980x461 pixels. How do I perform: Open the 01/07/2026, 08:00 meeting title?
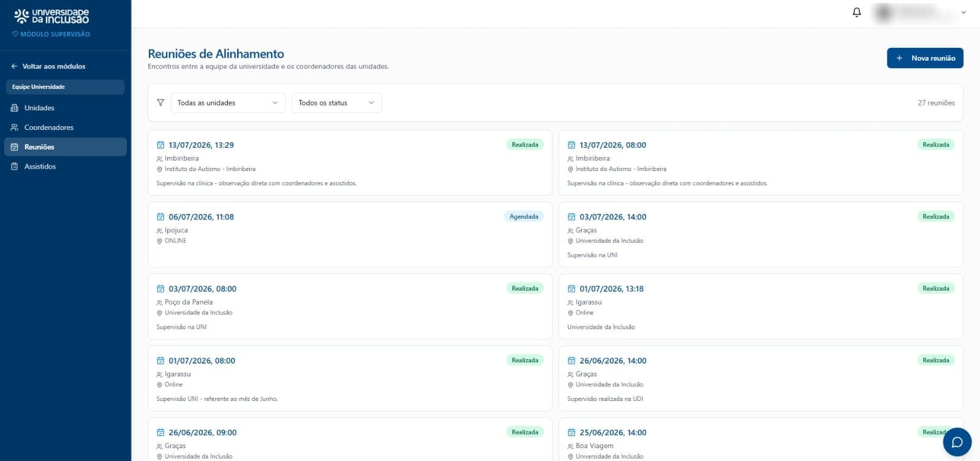pyautogui.click(x=202, y=361)
